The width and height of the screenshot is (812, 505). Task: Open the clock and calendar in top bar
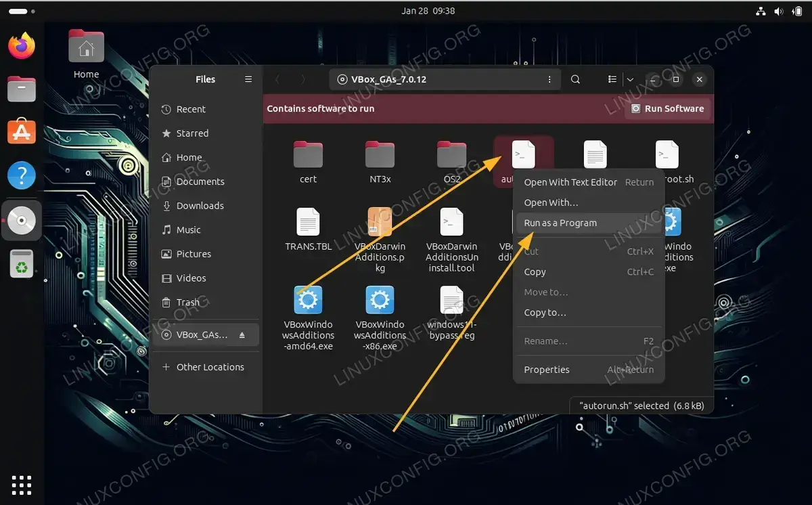click(428, 11)
